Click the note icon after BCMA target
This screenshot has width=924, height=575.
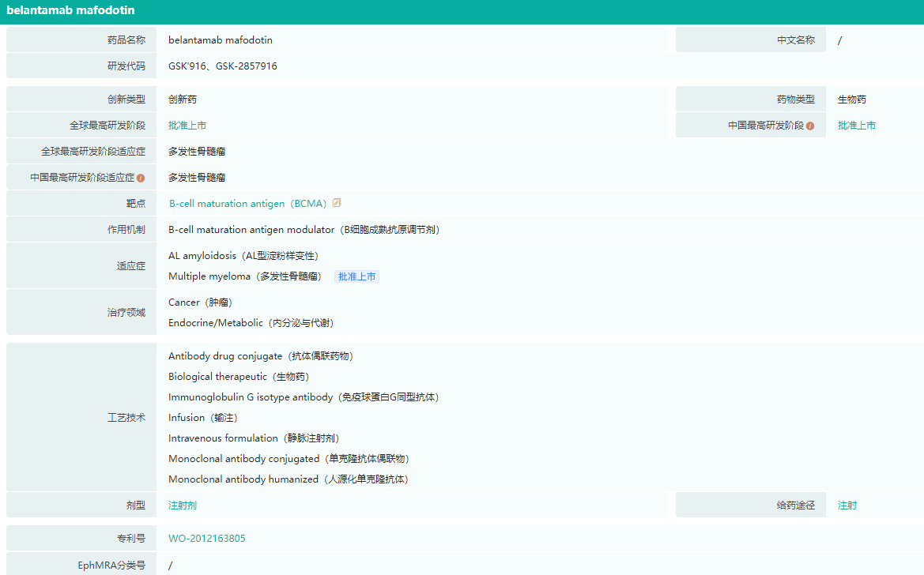(x=337, y=203)
